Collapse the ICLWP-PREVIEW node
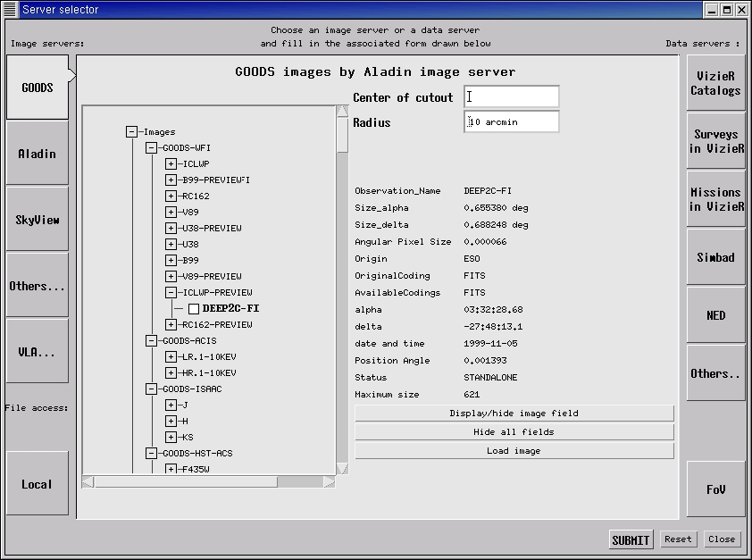 [x=171, y=292]
